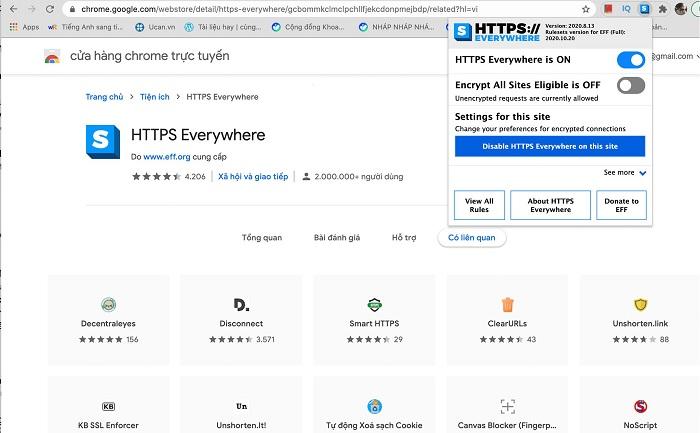Open the KB SSL Enforcer card
The width and height of the screenshot is (700, 433).
tap(108, 404)
